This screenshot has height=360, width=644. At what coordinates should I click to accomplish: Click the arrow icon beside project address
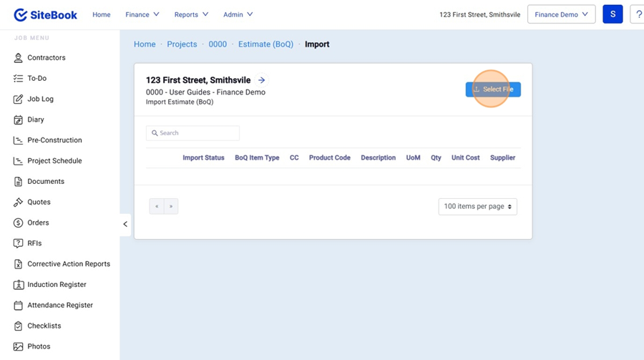[262, 81]
